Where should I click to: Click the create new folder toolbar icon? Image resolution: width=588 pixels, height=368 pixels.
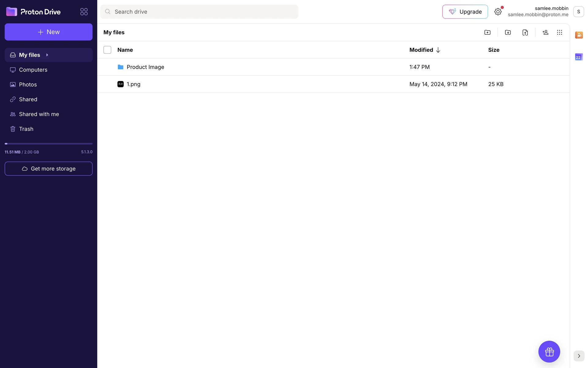click(x=487, y=33)
